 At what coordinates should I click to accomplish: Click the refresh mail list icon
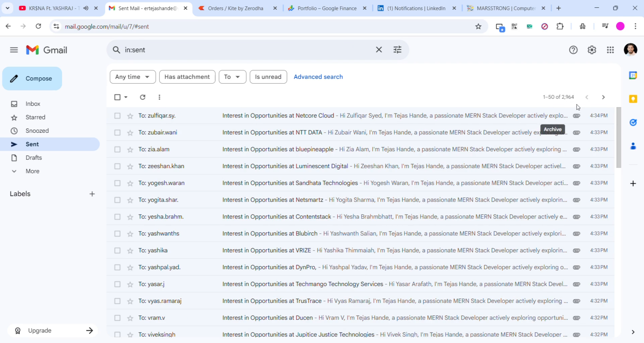coord(142,97)
